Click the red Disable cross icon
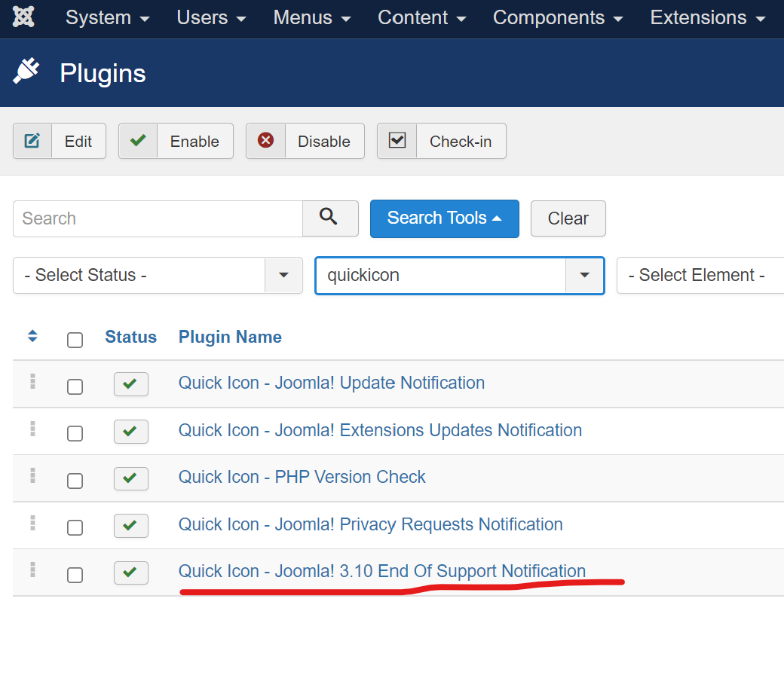 (x=265, y=140)
